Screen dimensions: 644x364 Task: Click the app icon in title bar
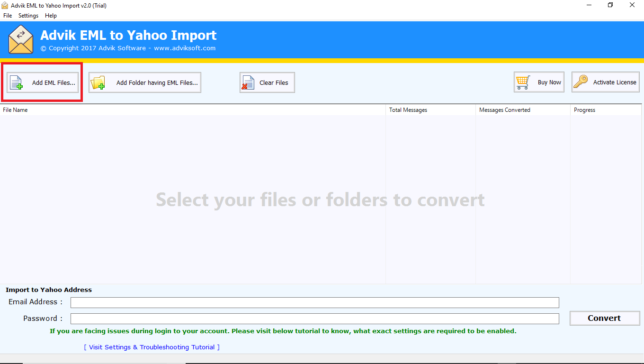pos(5,5)
